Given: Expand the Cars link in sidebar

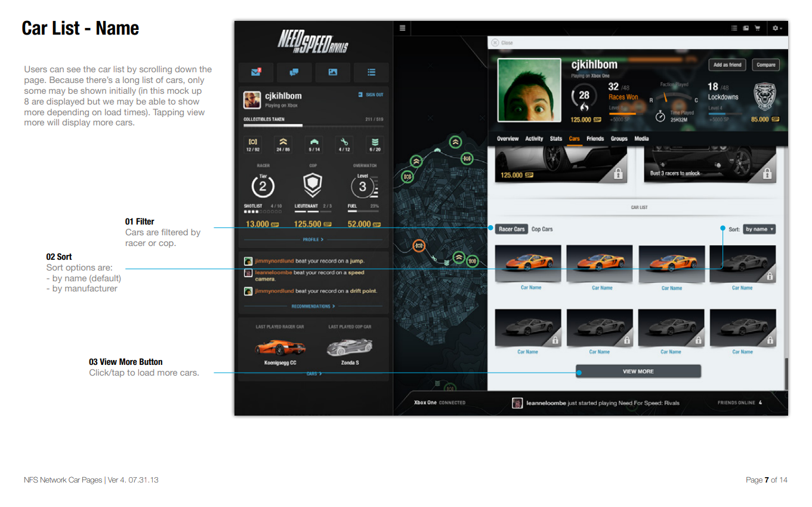Looking at the screenshot, I should coord(314,374).
